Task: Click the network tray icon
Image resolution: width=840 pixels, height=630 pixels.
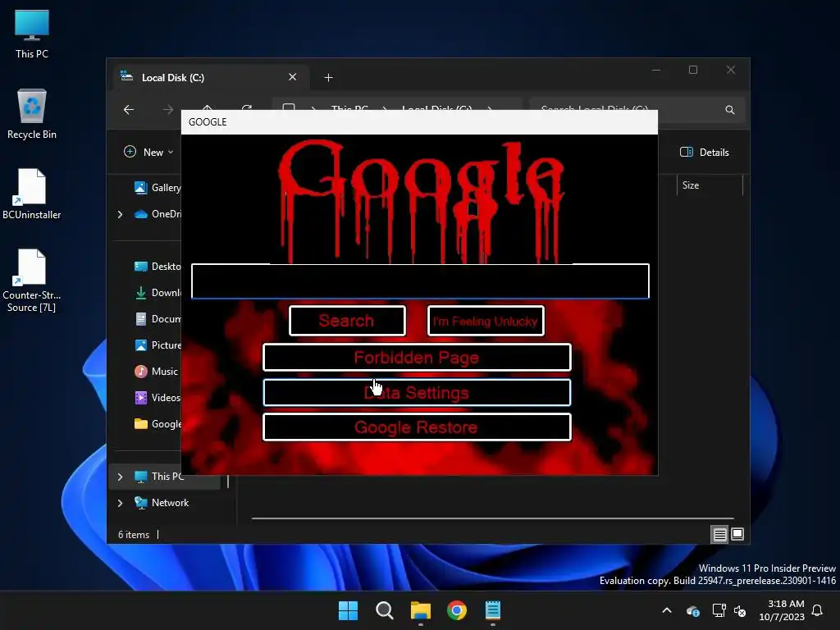Action: tap(719, 610)
